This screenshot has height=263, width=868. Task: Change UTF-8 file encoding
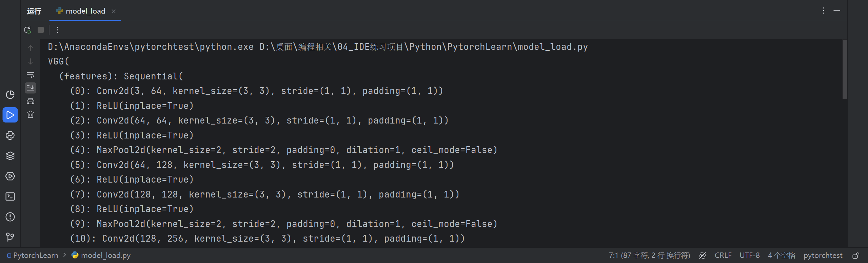(x=749, y=255)
